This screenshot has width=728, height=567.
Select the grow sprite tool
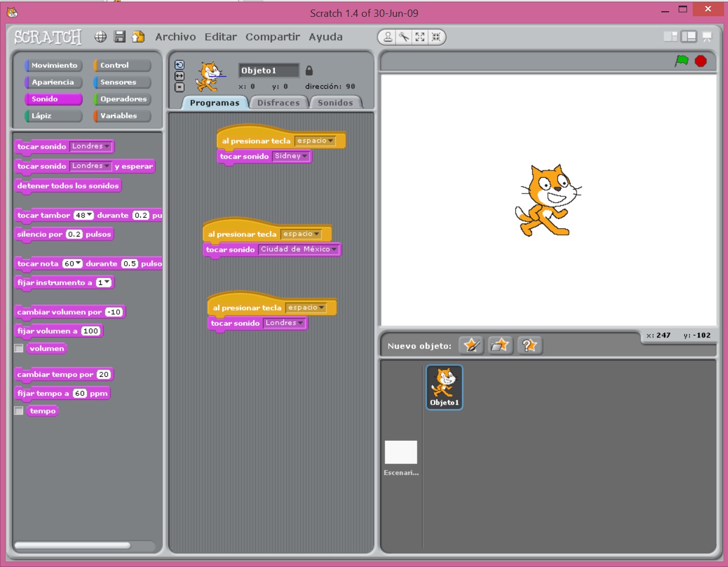pyautogui.click(x=420, y=38)
